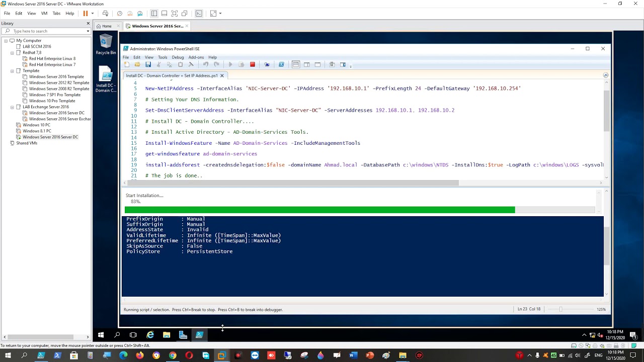Show script pane on the right layout
Screen dimensions: 644x362
pyautogui.click(x=306, y=64)
